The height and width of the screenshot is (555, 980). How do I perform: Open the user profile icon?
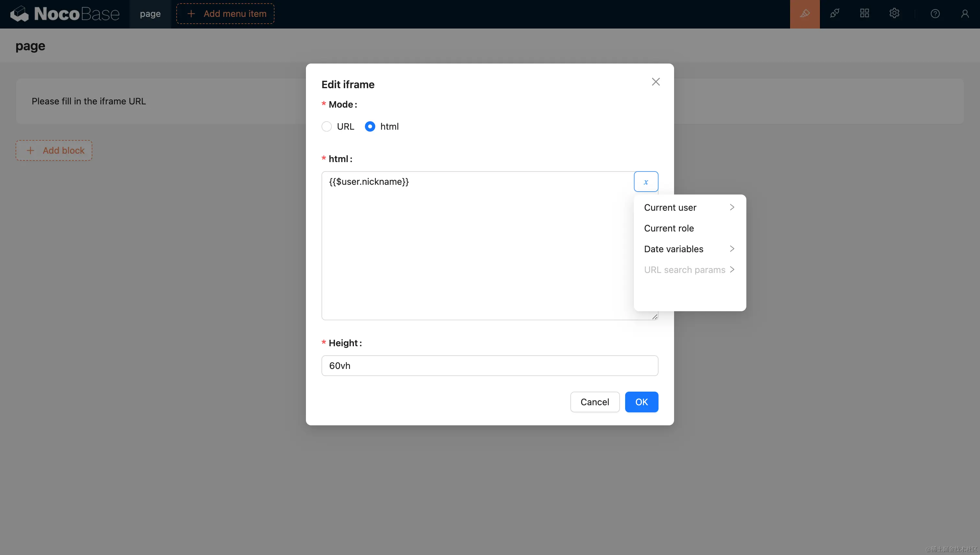[964, 14]
